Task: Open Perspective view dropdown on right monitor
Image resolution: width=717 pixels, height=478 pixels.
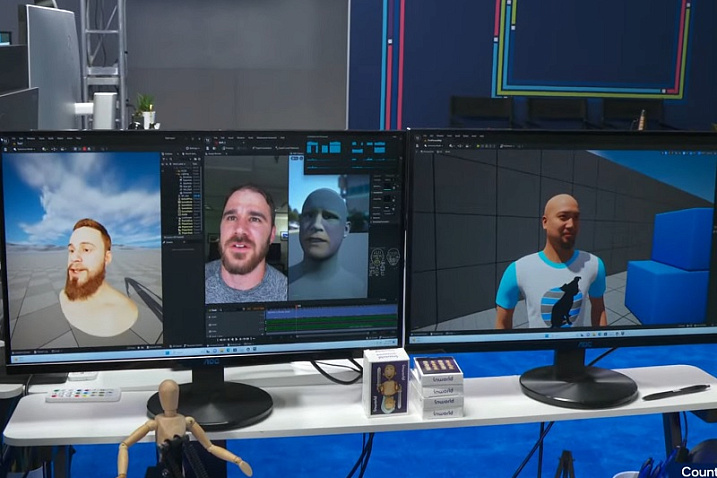Action: [x=427, y=151]
